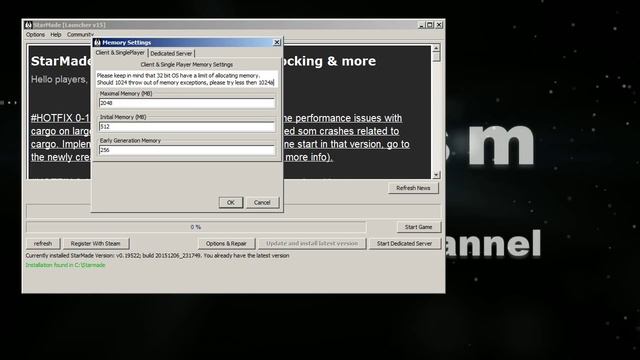
Task: Close the StarMade launcher window
Action: coord(439,25)
